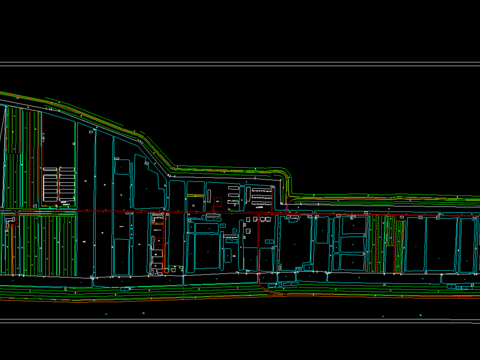Screen dimensions: 480x360
Task: Select the magenta marker on the drawing
Action: click(x=287, y=207)
